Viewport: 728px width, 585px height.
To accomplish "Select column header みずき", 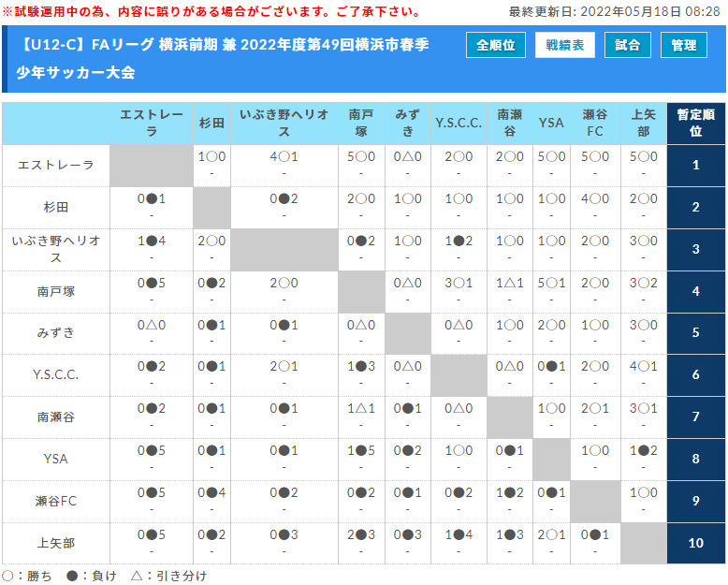I will 408,124.
